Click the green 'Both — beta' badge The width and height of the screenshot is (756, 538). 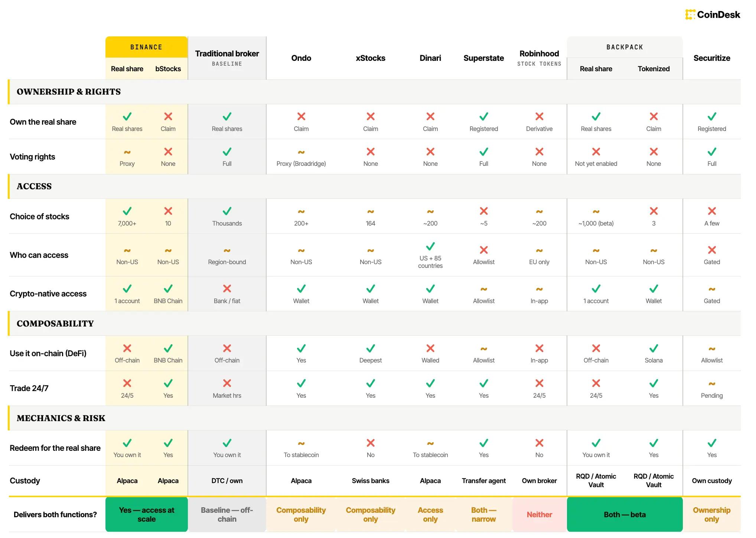point(625,515)
